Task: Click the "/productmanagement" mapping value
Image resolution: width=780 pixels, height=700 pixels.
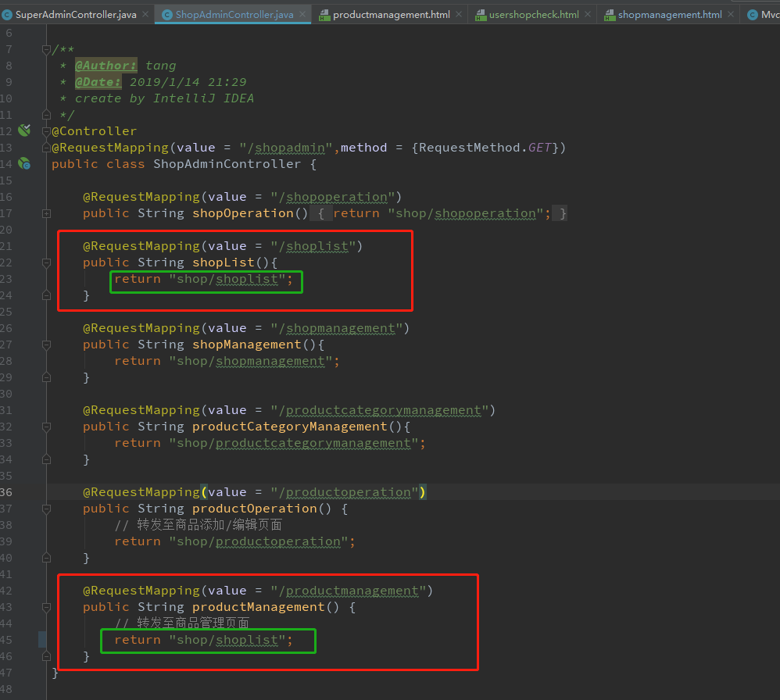Action: pos(349,591)
